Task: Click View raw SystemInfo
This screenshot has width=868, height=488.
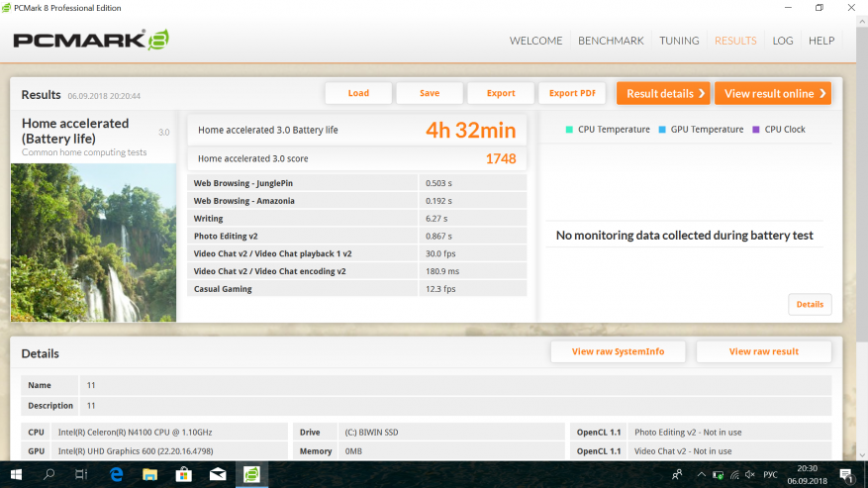Action: (618, 351)
